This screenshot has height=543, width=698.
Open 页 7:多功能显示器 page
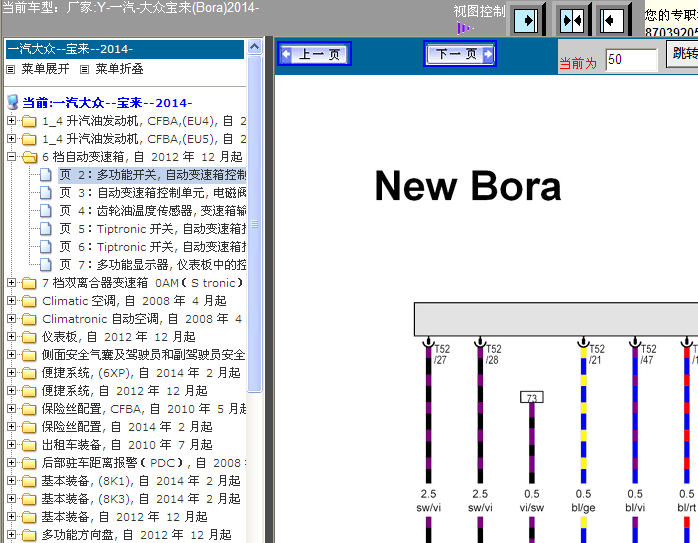coord(153,265)
